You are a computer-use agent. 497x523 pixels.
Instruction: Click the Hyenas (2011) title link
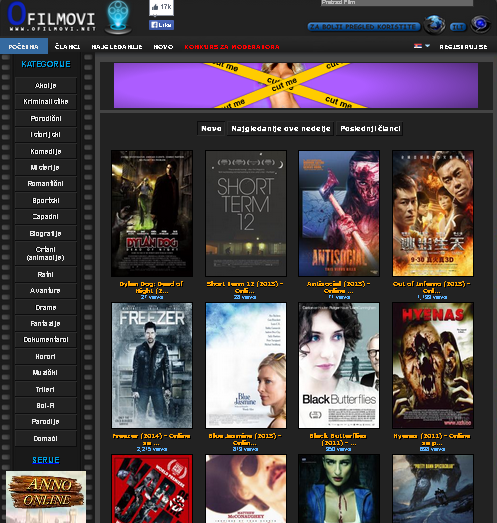pyautogui.click(x=432, y=439)
